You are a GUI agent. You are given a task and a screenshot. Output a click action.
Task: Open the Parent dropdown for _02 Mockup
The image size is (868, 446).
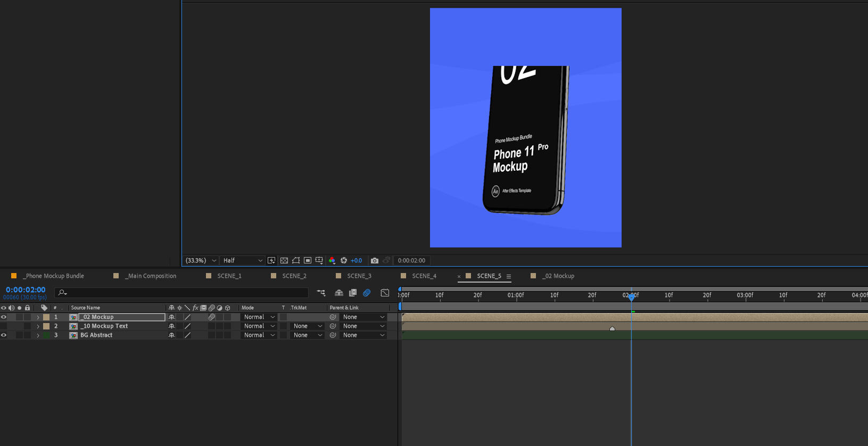[x=363, y=317]
